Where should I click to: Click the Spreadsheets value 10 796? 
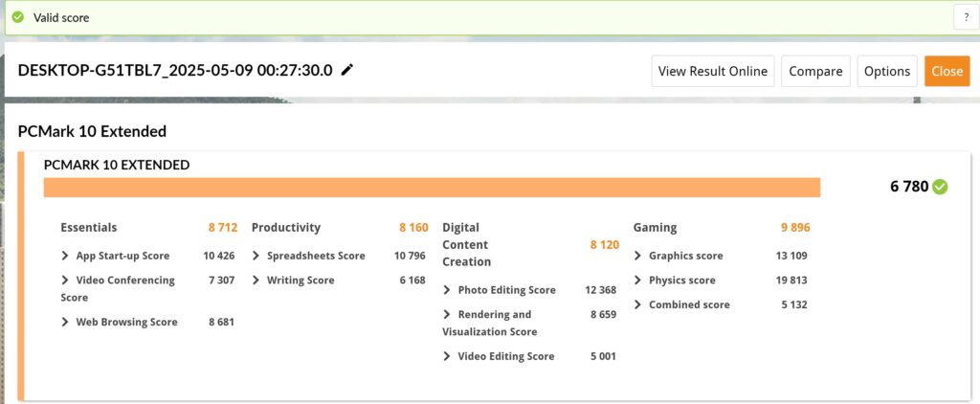tap(410, 256)
